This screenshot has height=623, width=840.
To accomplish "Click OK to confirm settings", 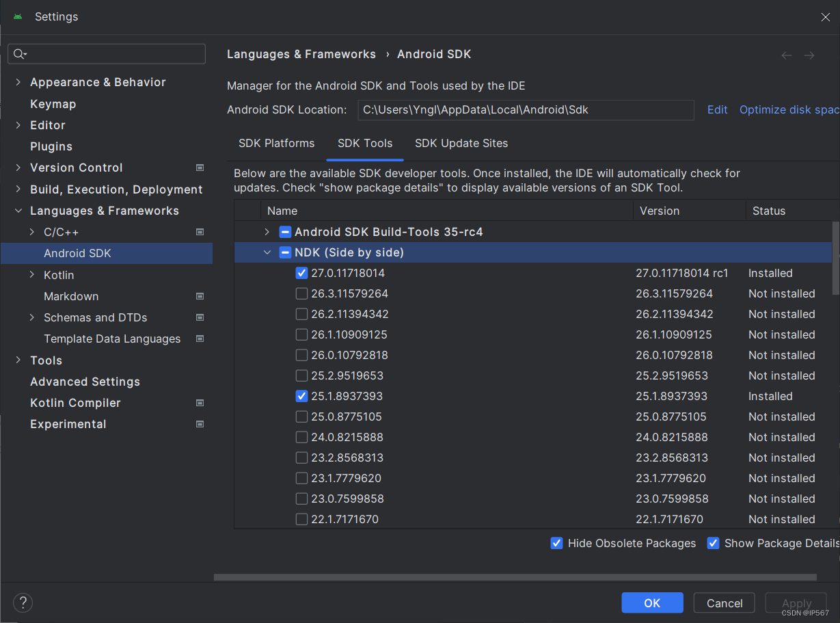I will click(652, 602).
